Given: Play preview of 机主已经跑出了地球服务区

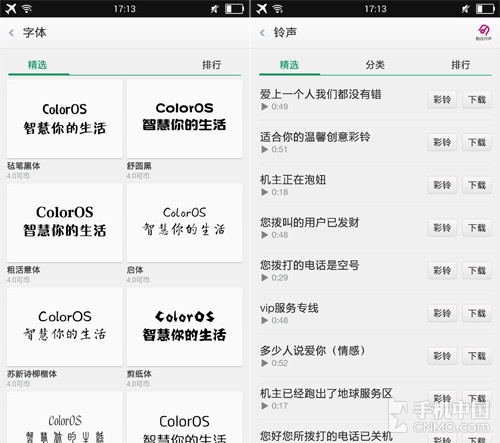Looking at the screenshot, I should point(265,406).
